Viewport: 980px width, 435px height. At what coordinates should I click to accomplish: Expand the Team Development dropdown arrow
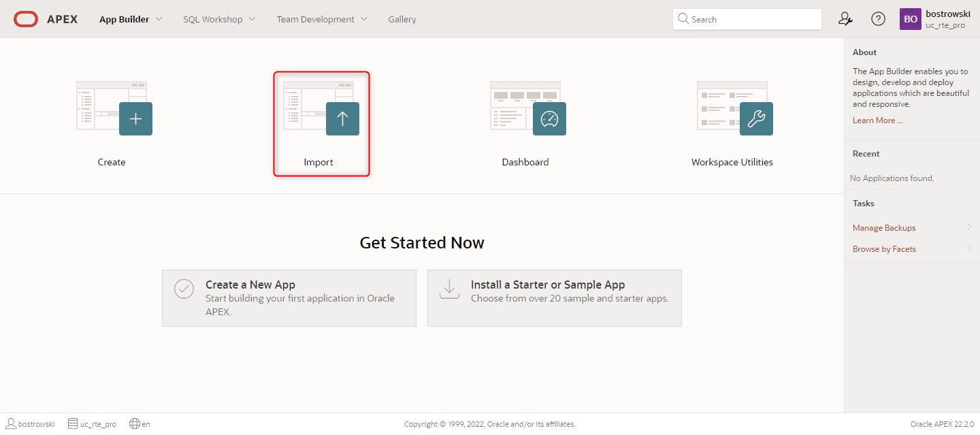point(364,19)
